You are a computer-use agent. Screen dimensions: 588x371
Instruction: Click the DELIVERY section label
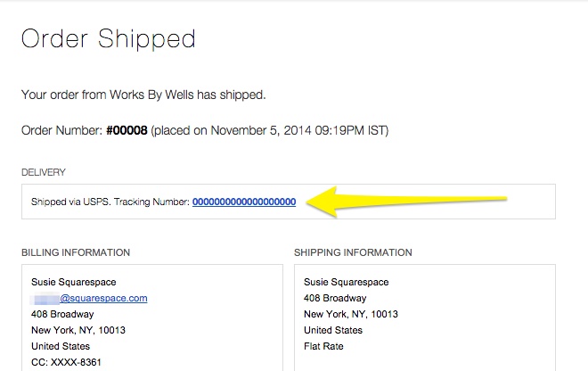click(44, 172)
